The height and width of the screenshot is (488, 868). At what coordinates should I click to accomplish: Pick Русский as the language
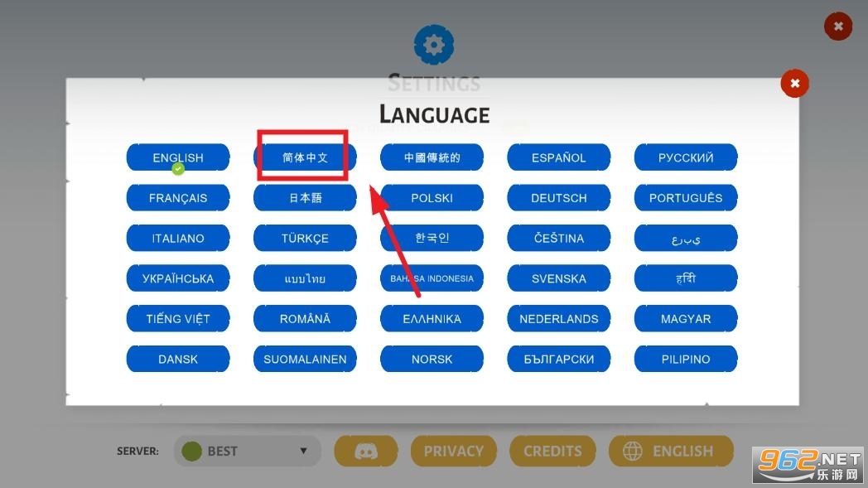click(x=686, y=158)
